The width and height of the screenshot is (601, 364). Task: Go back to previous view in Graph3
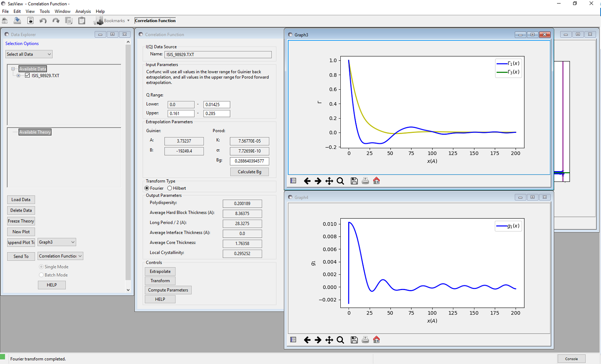pos(307,181)
